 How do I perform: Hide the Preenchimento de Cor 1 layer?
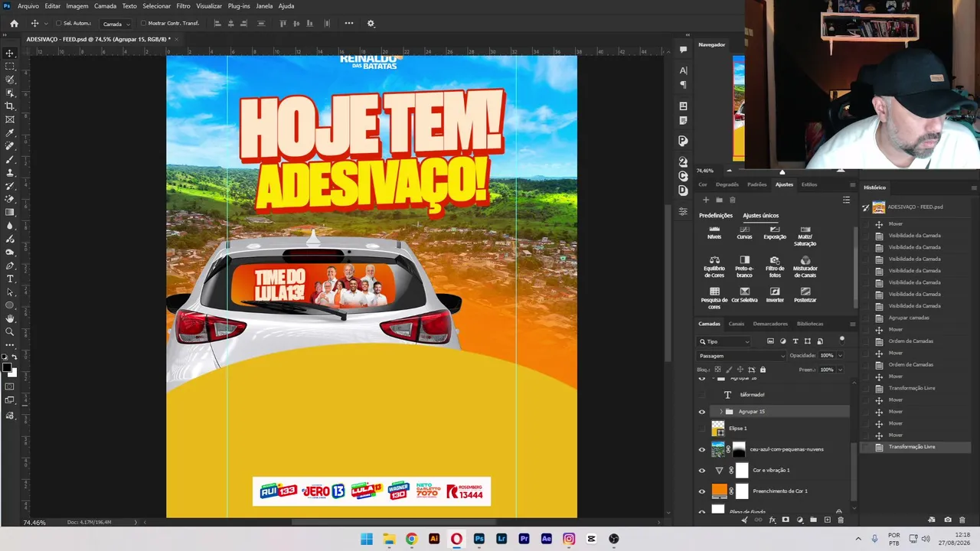tap(702, 491)
